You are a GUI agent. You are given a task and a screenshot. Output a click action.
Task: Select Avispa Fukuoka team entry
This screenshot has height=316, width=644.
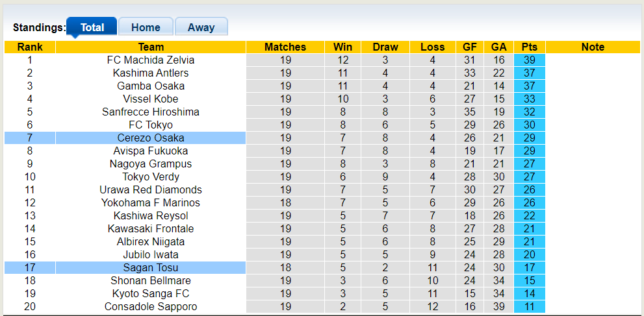[x=151, y=151]
